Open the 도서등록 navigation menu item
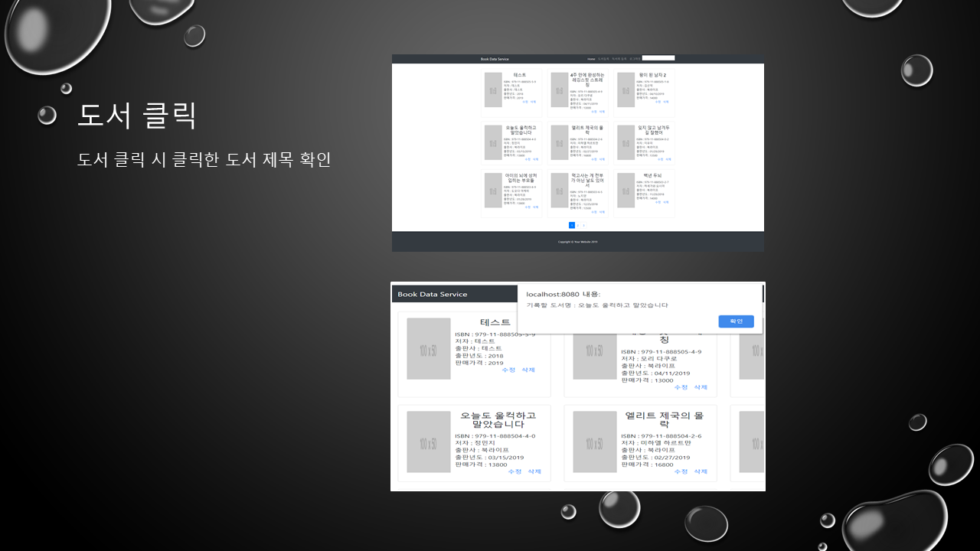This screenshot has width=980, height=551. (x=603, y=59)
